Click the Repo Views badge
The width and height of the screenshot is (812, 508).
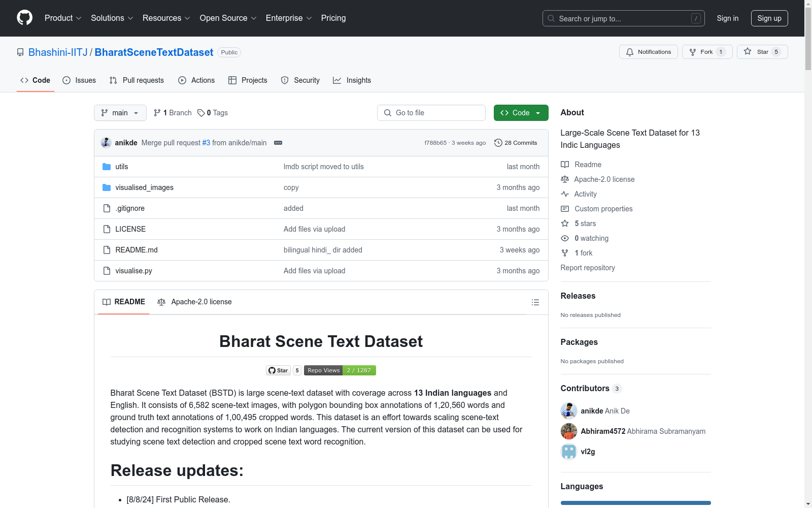click(340, 370)
